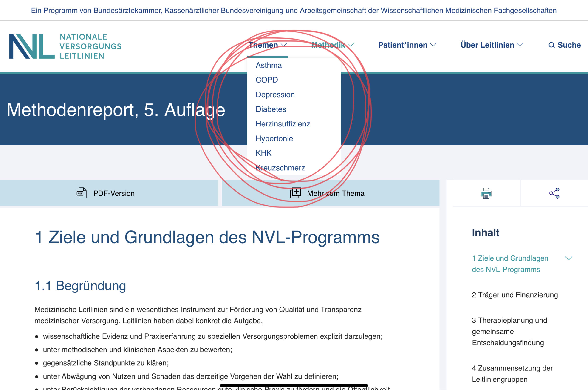Image resolution: width=588 pixels, height=390 pixels.
Task: Click the Mehr zum Thema button
Action: click(331, 193)
